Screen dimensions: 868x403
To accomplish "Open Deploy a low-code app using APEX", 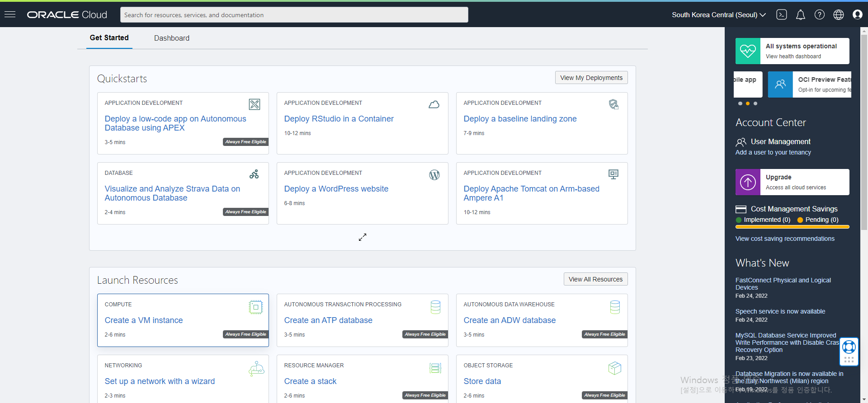I will [x=175, y=123].
